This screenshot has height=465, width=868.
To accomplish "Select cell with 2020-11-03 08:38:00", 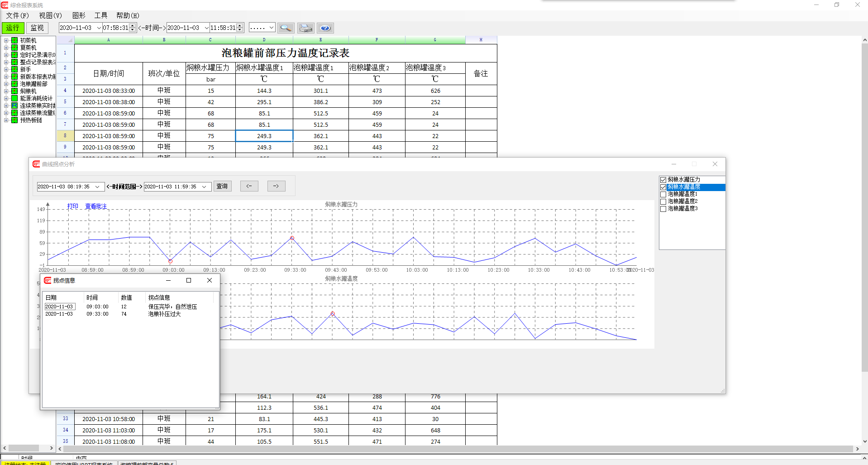I will coord(109,102).
